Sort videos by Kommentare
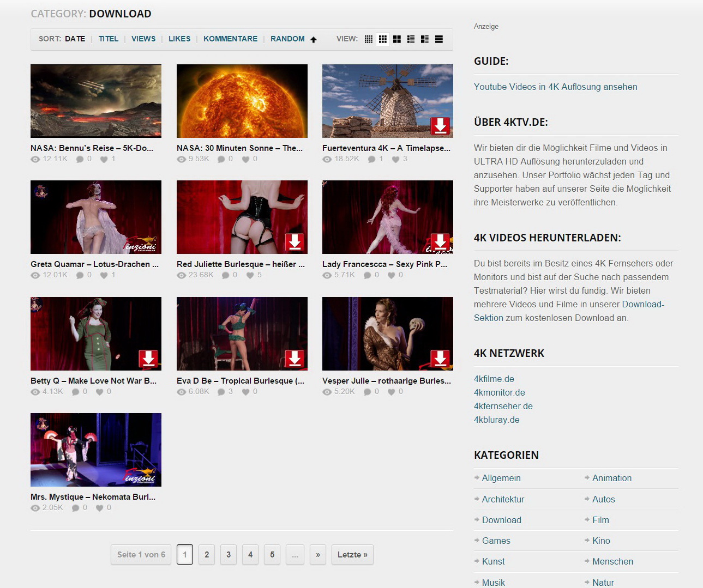 (230, 39)
